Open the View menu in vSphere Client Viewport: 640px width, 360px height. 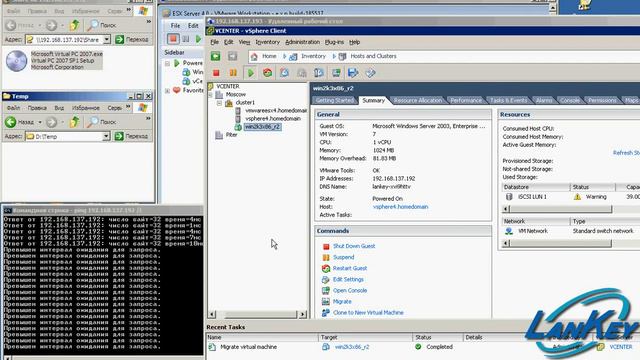click(x=244, y=42)
